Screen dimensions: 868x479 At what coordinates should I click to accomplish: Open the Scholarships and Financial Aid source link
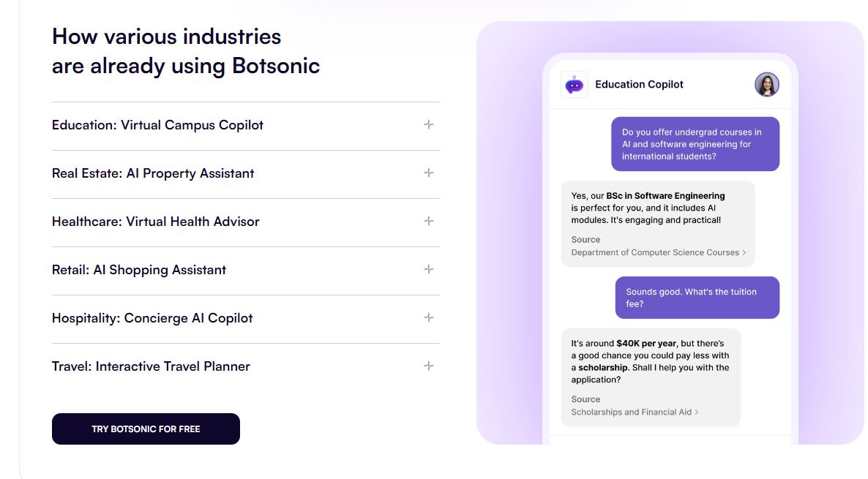632,412
